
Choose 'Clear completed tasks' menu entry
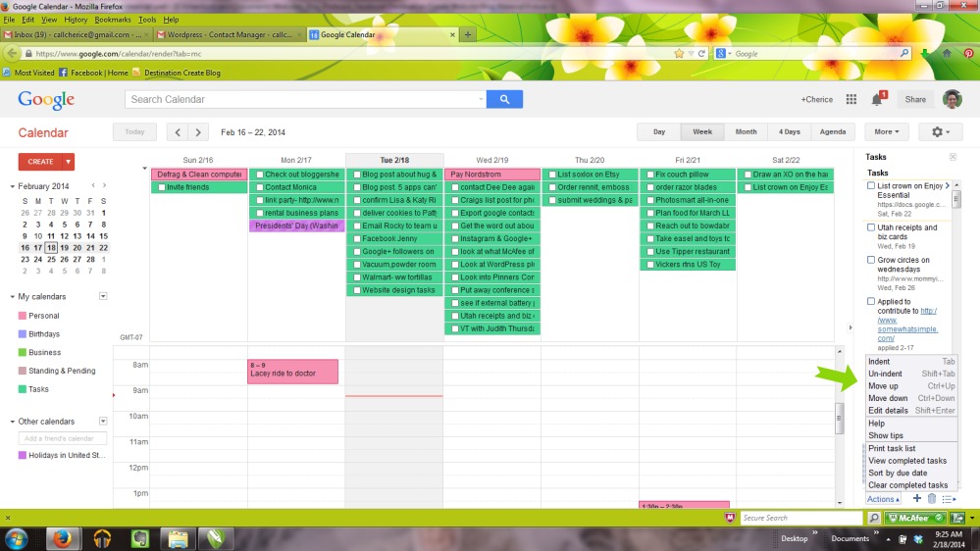coord(907,484)
